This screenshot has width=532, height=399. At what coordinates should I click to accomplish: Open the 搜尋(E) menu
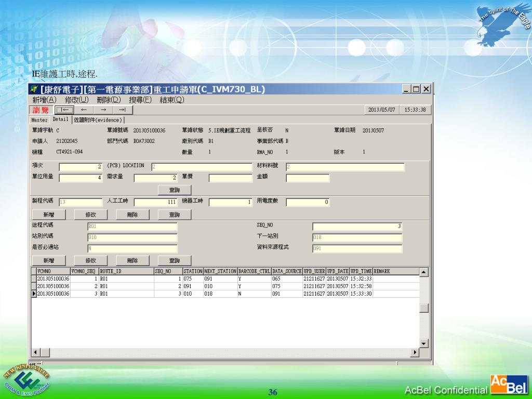pos(140,100)
